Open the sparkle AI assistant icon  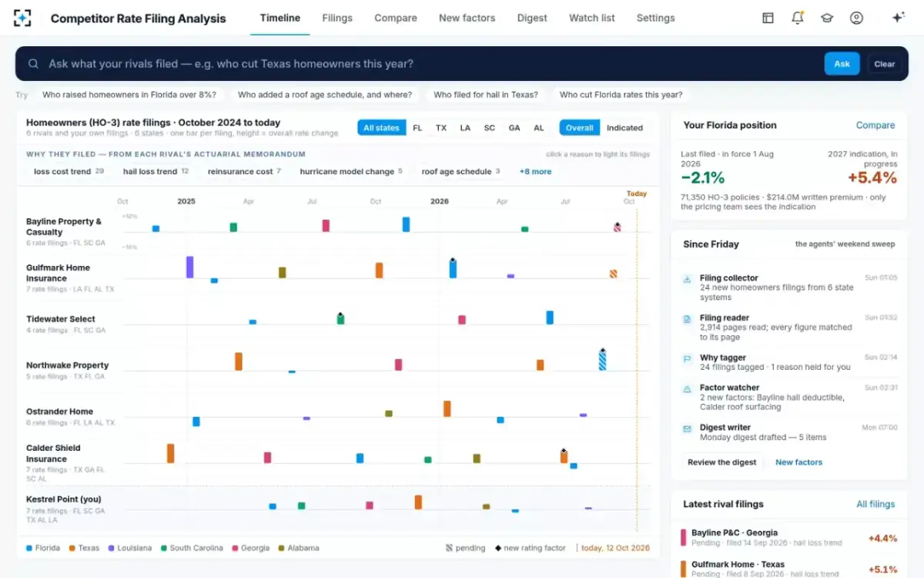(x=897, y=18)
